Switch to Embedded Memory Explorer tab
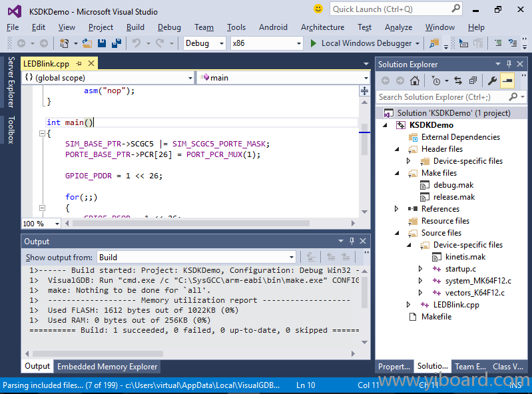This screenshot has width=532, height=394. 107,367
